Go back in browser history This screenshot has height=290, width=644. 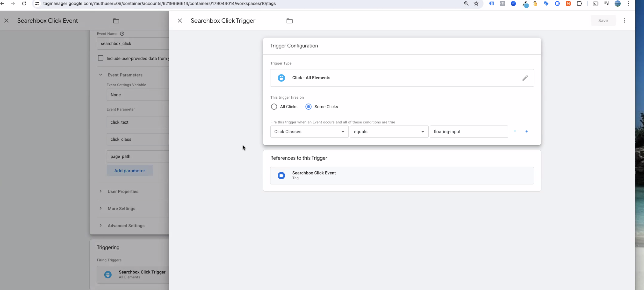pos(2,3)
